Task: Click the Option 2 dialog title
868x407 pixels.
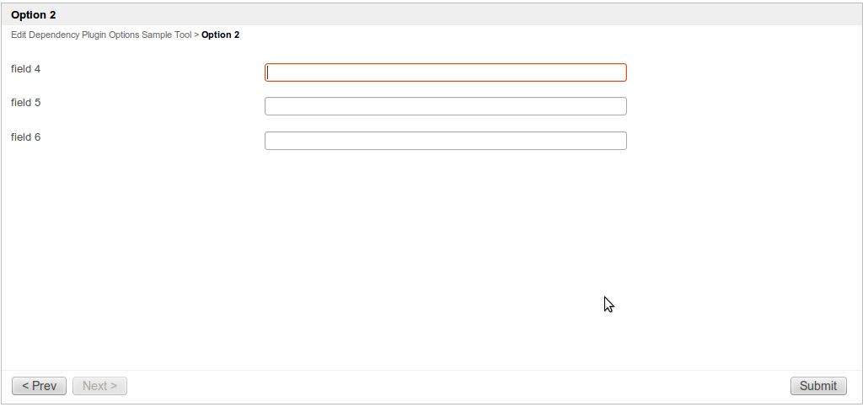Action: 34,14
